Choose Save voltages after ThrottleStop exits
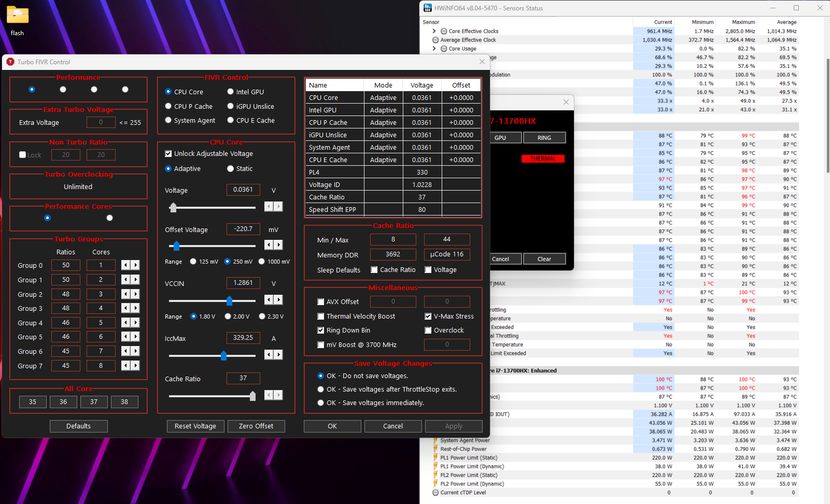Viewport: 830px width, 504px height. tap(321, 390)
